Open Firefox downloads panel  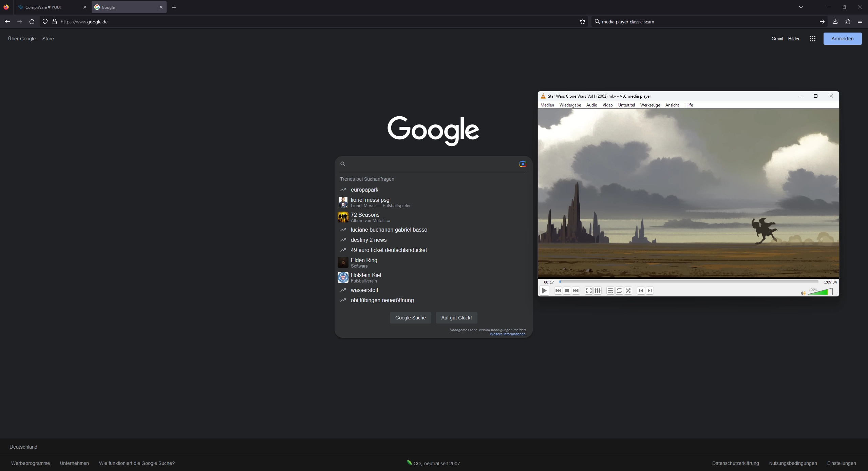pos(835,22)
